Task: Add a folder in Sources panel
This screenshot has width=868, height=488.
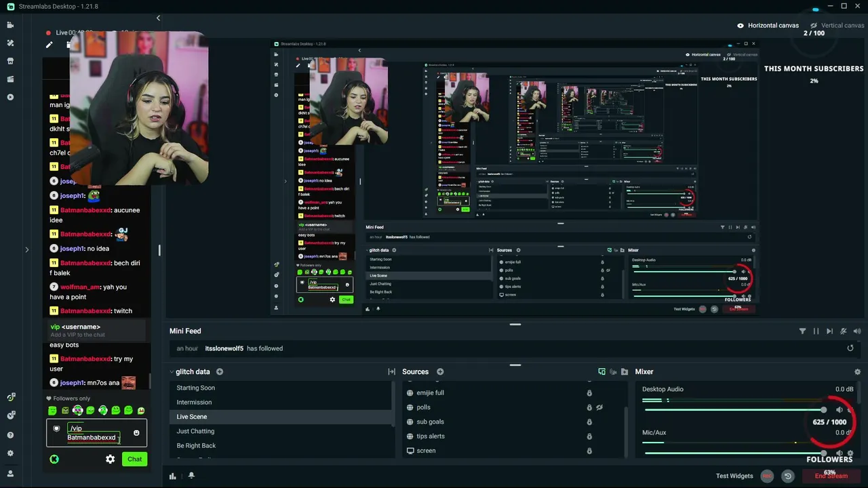Action: coord(625,371)
